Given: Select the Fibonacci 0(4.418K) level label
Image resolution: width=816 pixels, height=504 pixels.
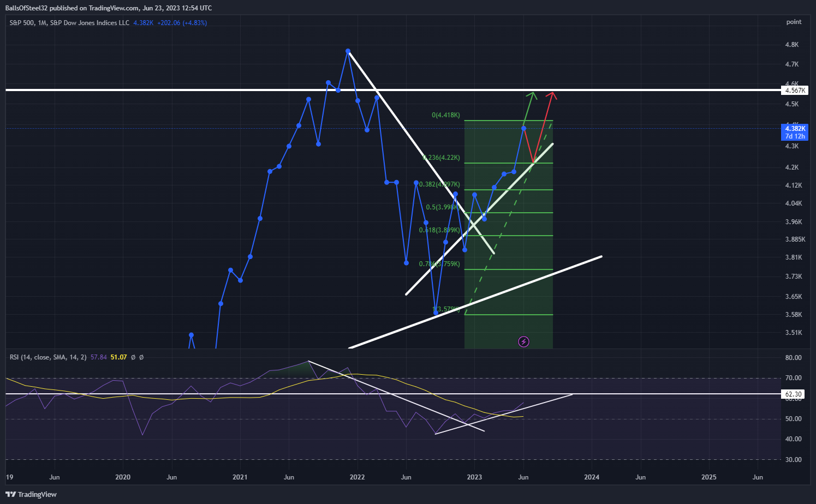Looking at the screenshot, I should (446, 115).
